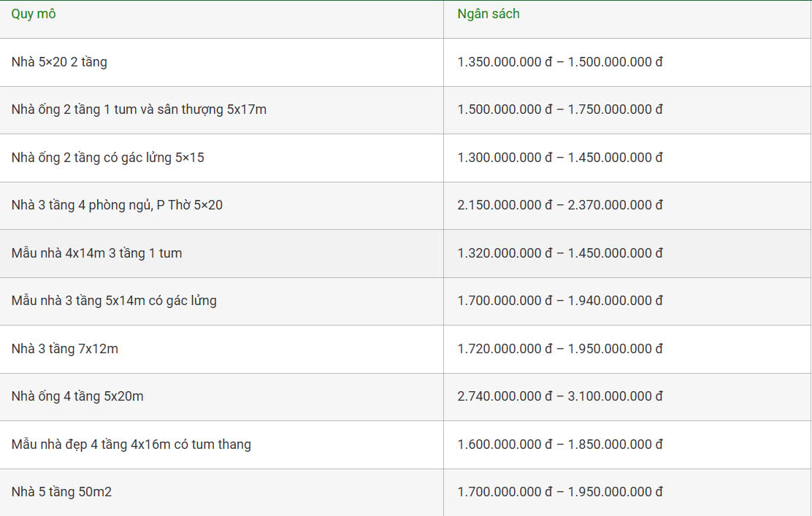Click budget 1.300.000.000 đ – 1.450.000.000 đ
Image resolution: width=812 pixels, height=516 pixels.
click(x=560, y=158)
